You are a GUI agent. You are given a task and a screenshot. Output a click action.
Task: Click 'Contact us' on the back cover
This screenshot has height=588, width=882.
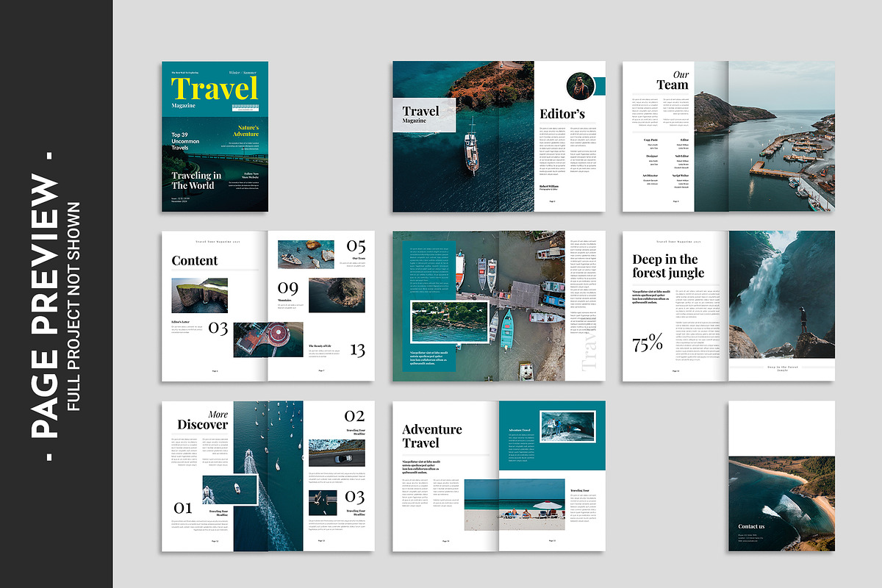click(751, 526)
